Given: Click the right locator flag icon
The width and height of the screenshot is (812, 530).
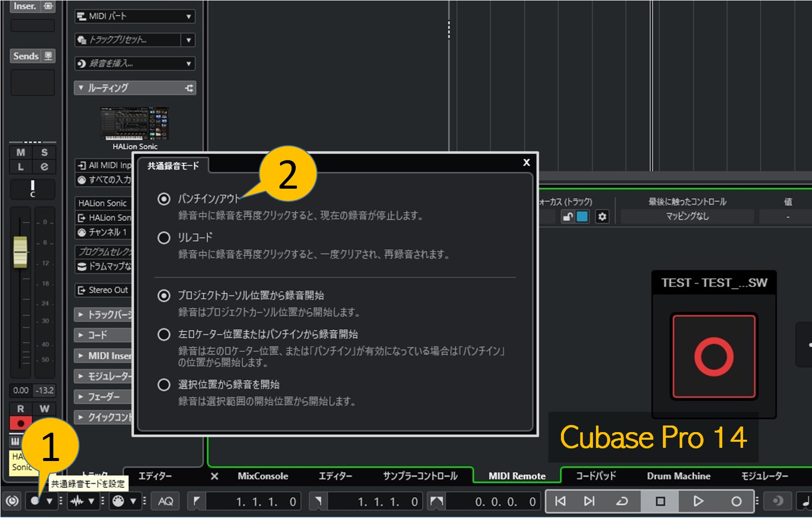Looking at the screenshot, I should tap(318, 501).
